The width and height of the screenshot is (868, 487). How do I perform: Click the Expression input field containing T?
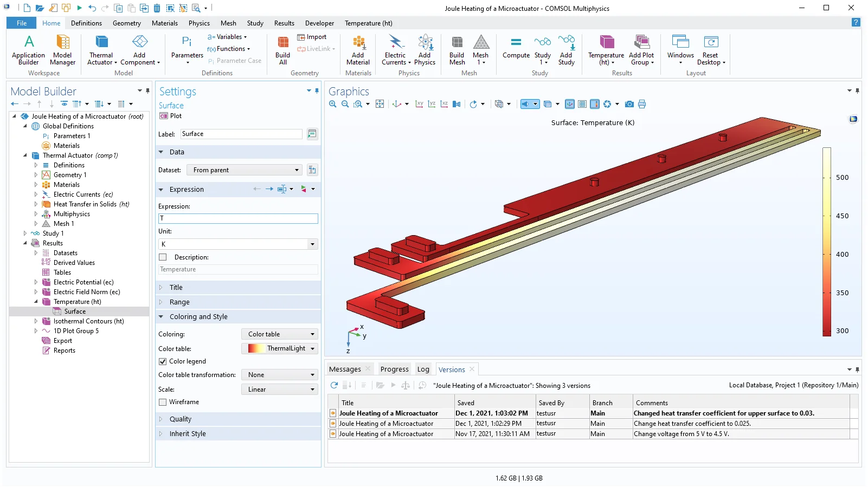(x=238, y=218)
